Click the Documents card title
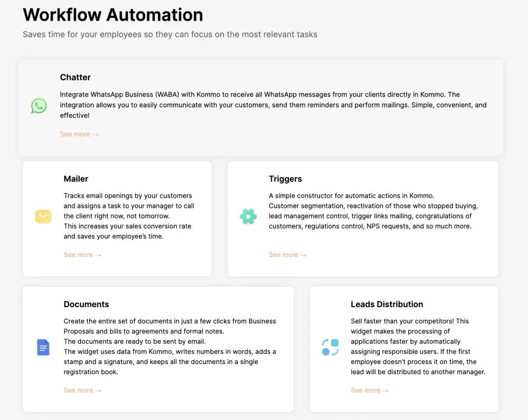The image size is (528, 420). (x=87, y=304)
